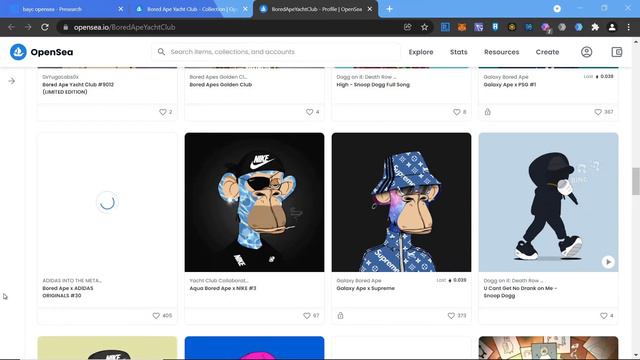Click the MetaMask fox extension icon
This screenshot has height=360, width=640.
coord(462,27)
